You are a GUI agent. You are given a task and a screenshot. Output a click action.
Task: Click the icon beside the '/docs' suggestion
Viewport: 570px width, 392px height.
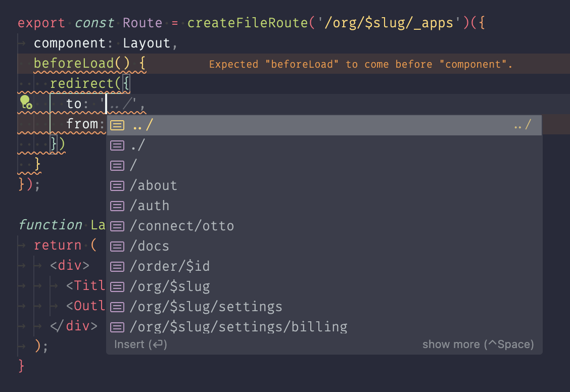coord(117,247)
